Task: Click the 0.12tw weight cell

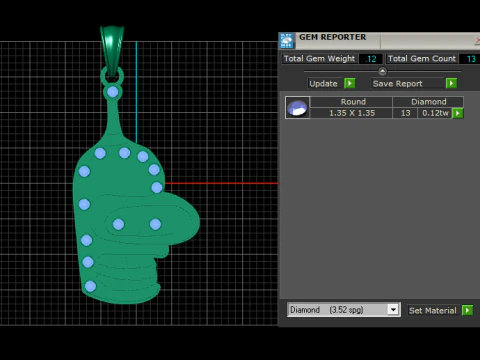Action: pyautogui.click(x=435, y=113)
